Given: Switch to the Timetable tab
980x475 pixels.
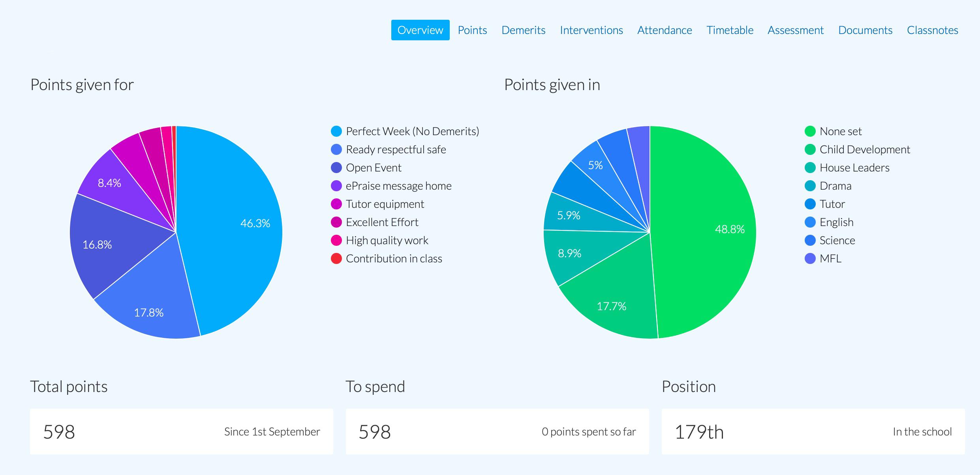Looking at the screenshot, I should (x=730, y=30).
